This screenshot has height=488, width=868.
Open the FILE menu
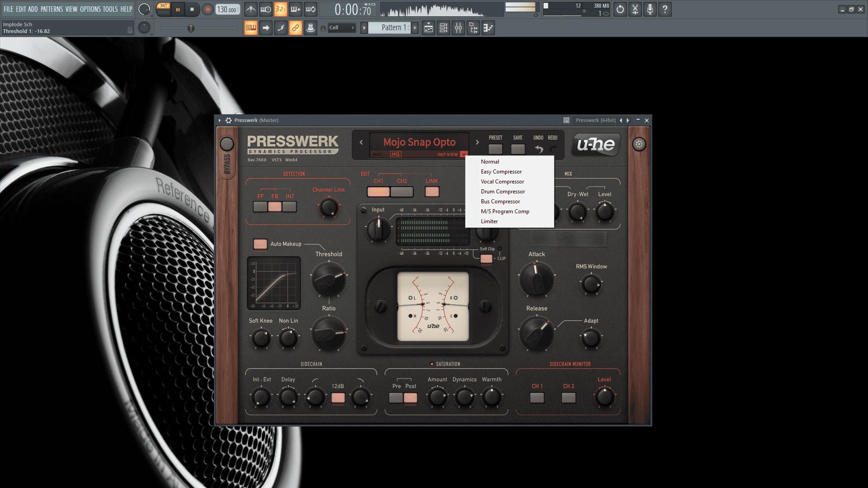9,9
